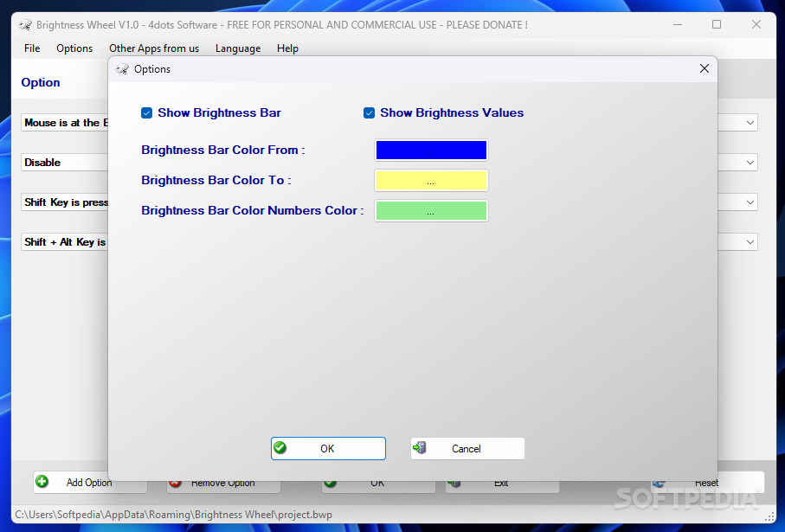Expand the Disable row dropdown arrow
The width and height of the screenshot is (785, 532).
click(x=750, y=163)
